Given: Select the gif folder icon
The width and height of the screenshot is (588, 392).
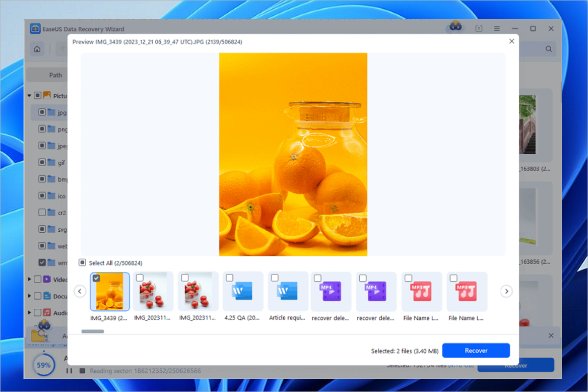Looking at the screenshot, I should (51, 162).
